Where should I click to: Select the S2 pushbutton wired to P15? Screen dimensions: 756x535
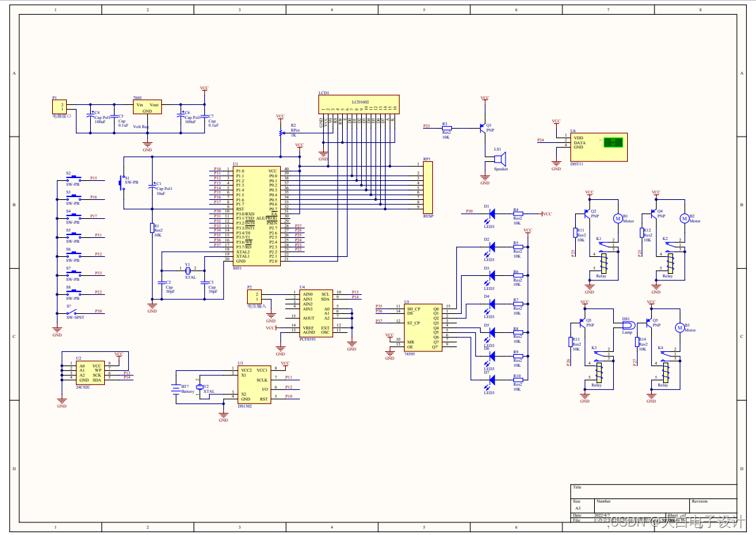(x=73, y=178)
